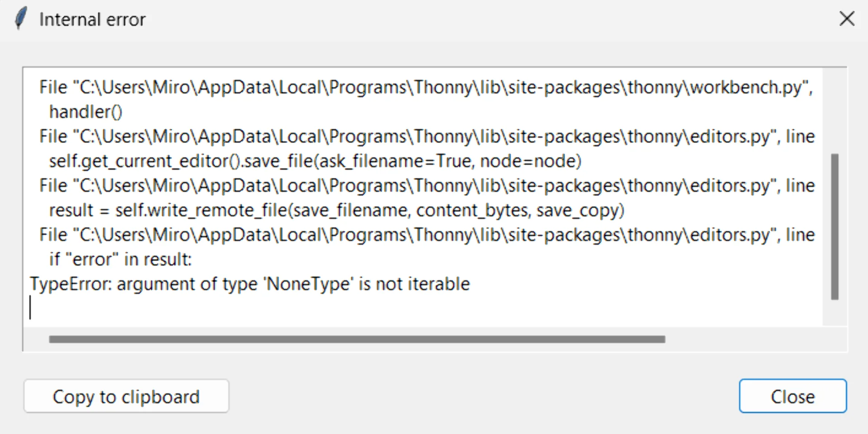Click the save_file(ask_filename=True) code line

click(315, 161)
